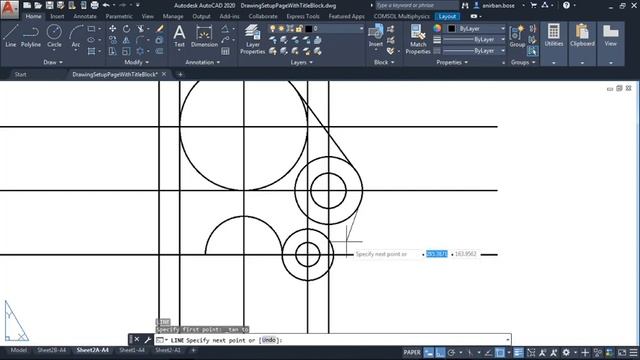Activate the Copy tool in Modify

tap(112, 40)
